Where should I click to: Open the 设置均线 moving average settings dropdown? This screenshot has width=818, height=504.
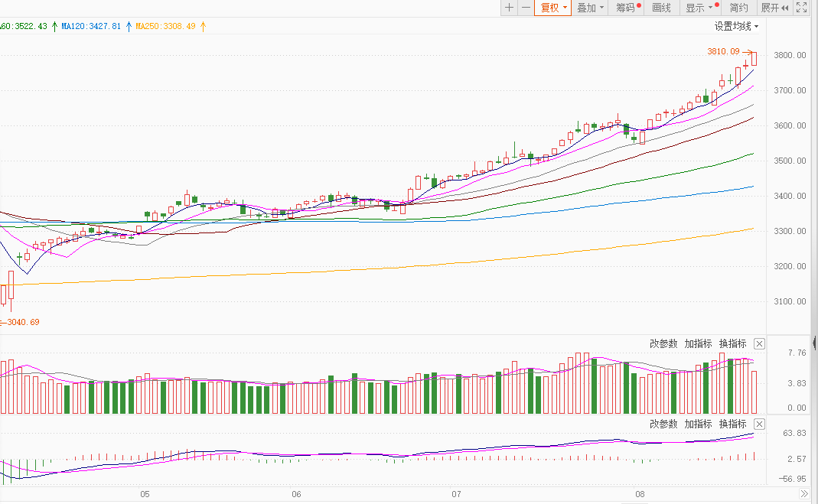(x=736, y=26)
